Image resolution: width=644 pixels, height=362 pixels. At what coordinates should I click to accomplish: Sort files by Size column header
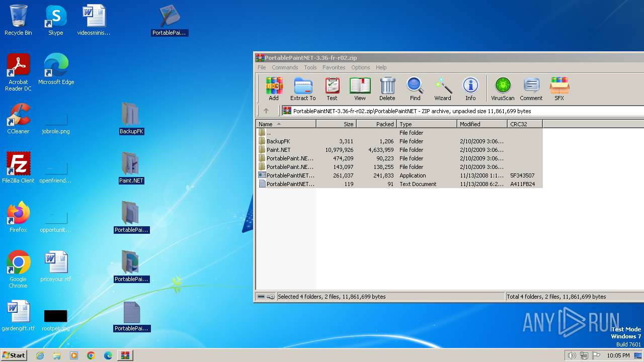coord(336,124)
